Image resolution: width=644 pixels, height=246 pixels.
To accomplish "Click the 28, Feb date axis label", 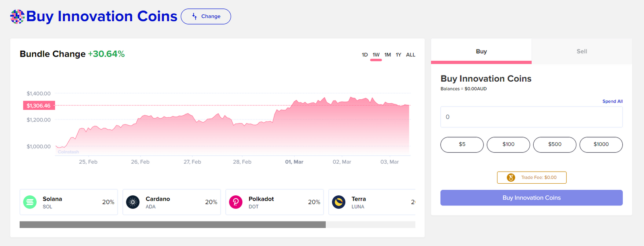I will [x=242, y=162].
